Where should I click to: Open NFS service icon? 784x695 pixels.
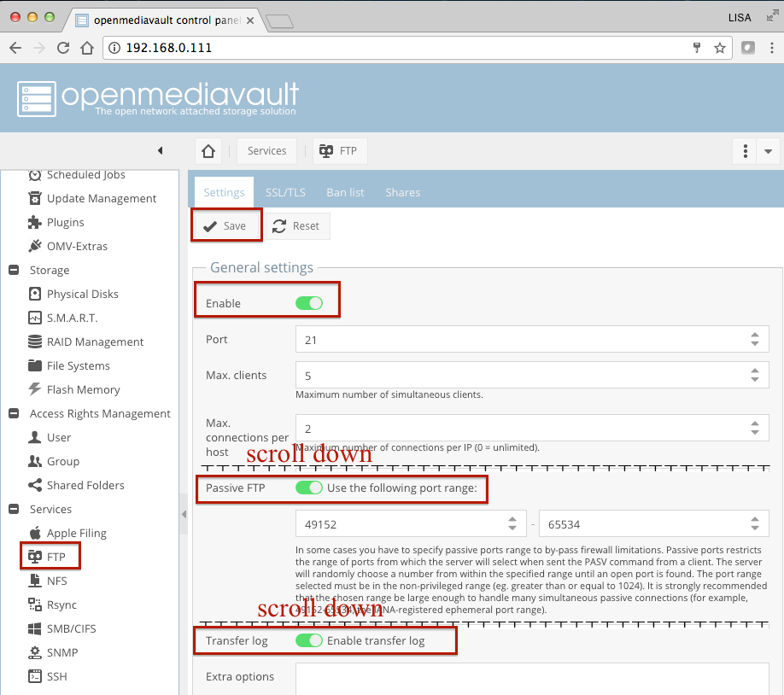tap(34, 581)
